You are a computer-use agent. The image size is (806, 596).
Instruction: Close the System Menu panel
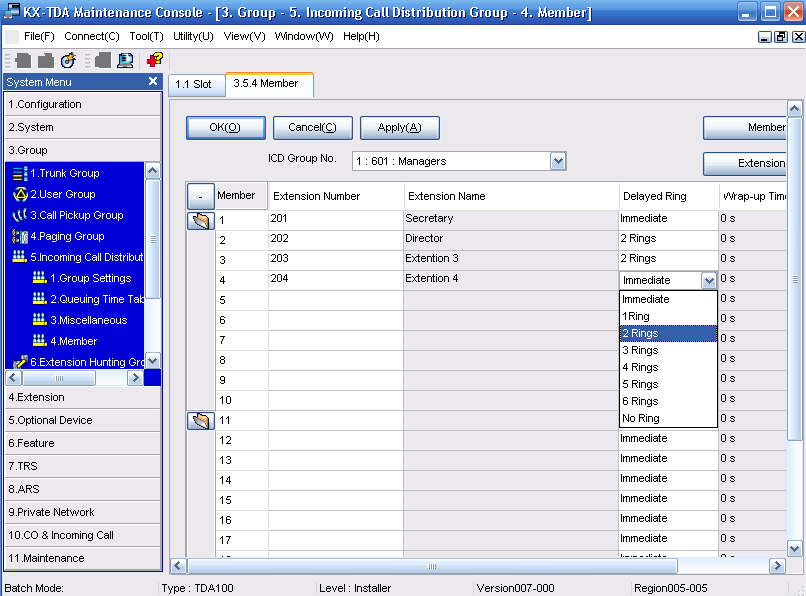tap(153, 82)
